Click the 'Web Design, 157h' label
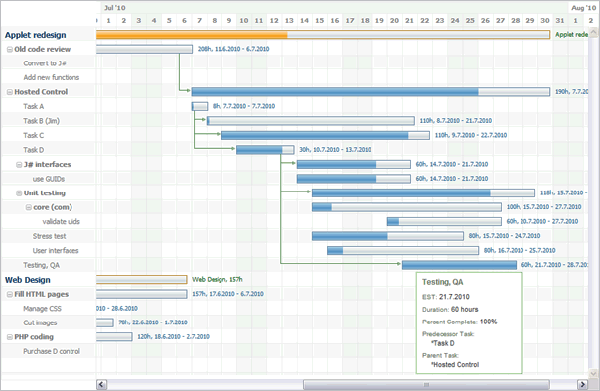Viewport: 600px width, 391px height. [x=217, y=280]
